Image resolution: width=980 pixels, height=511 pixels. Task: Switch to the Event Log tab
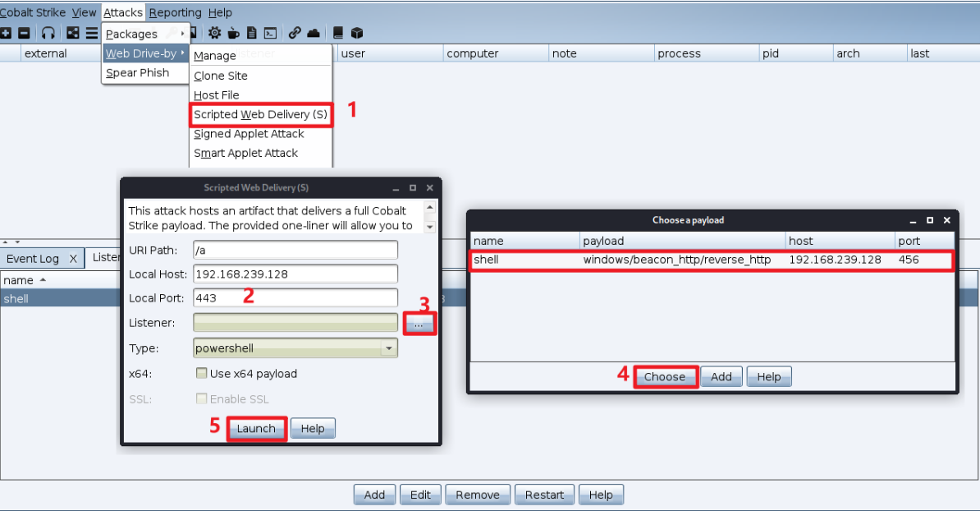point(33,258)
